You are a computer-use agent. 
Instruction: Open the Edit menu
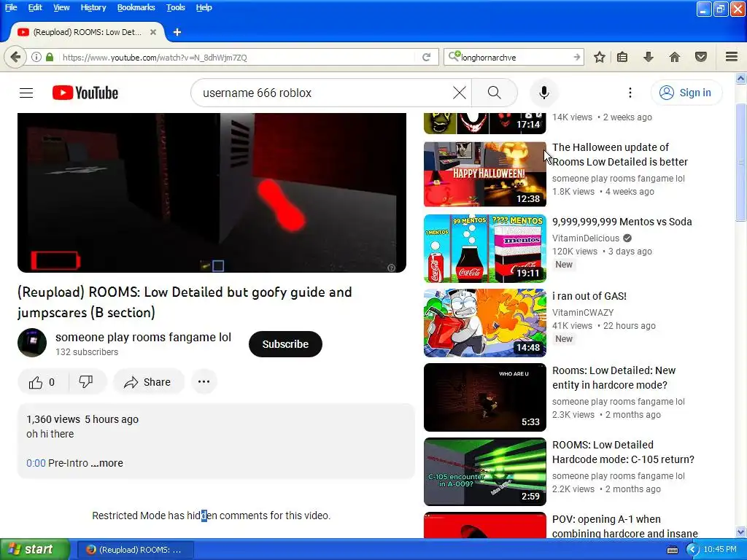tap(35, 7)
